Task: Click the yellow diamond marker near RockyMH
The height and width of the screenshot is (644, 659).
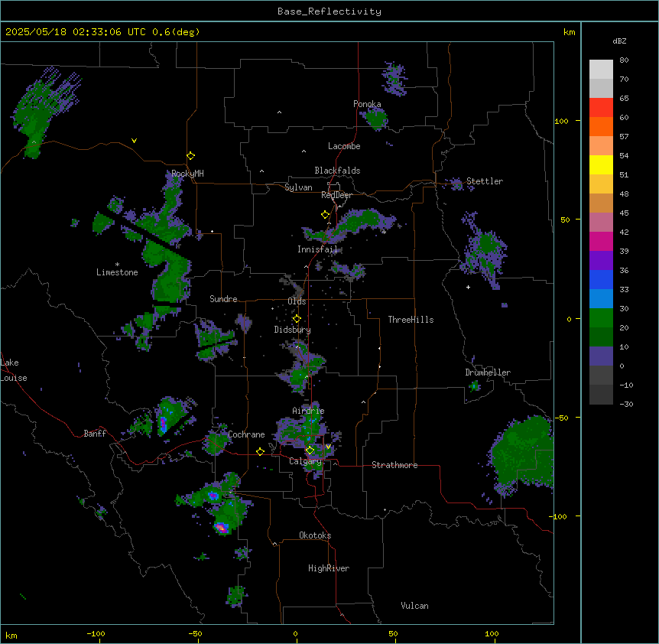Action: pos(191,156)
